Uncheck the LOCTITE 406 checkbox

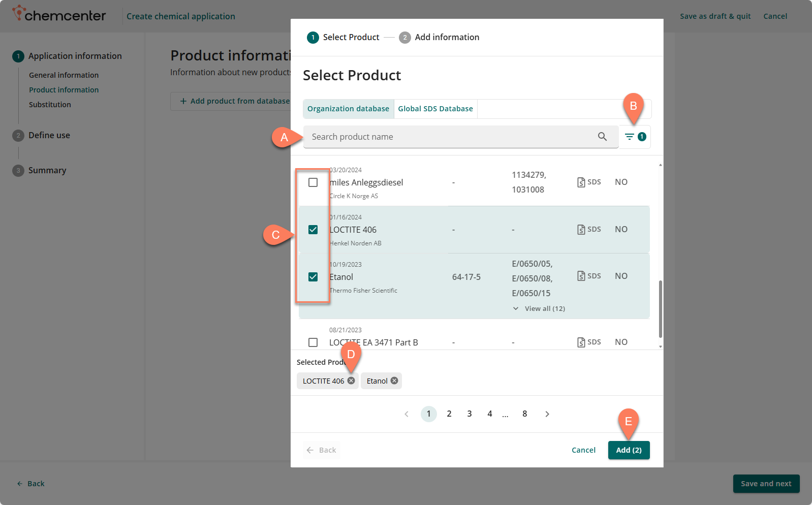(313, 230)
